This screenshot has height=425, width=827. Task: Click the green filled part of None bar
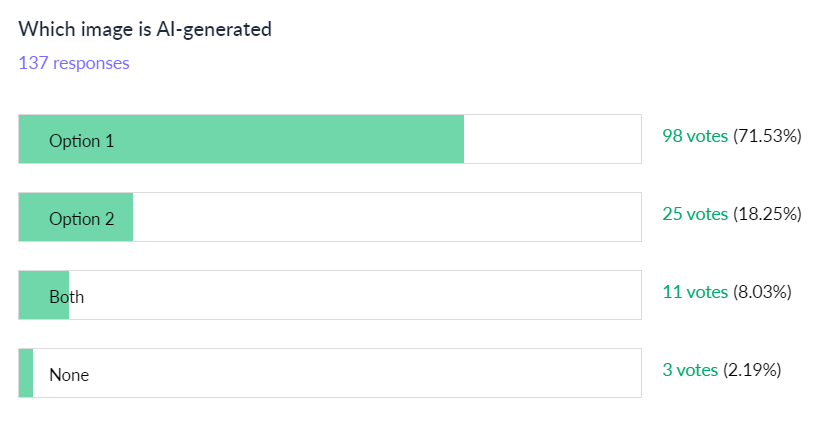click(26, 373)
